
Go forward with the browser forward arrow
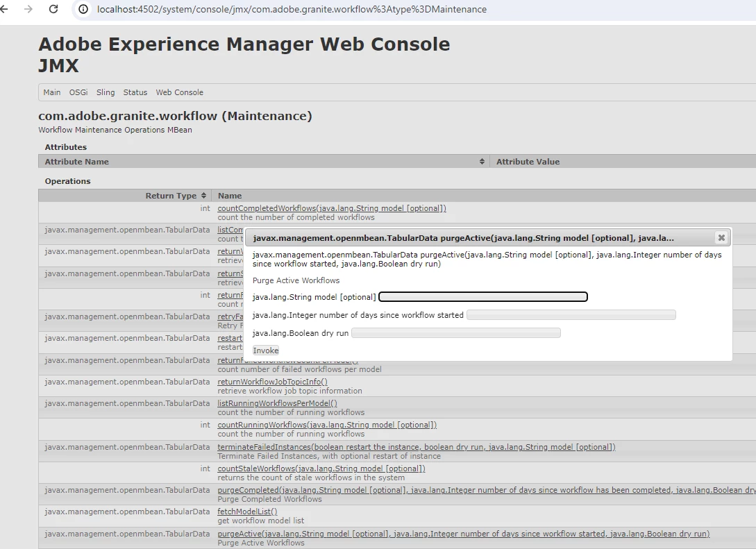(x=28, y=9)
